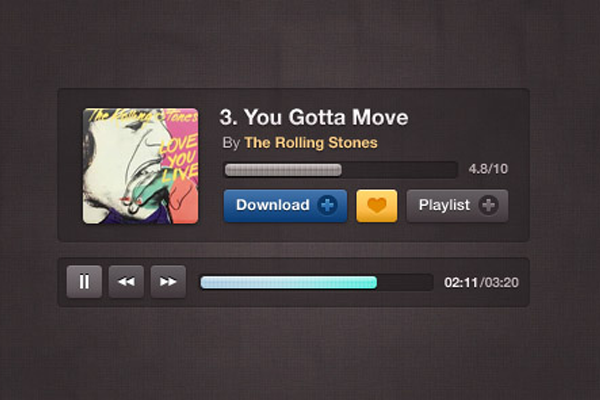Click the total duration 03:20
Viewport: 600px width, 400px height.
[502, 282]
